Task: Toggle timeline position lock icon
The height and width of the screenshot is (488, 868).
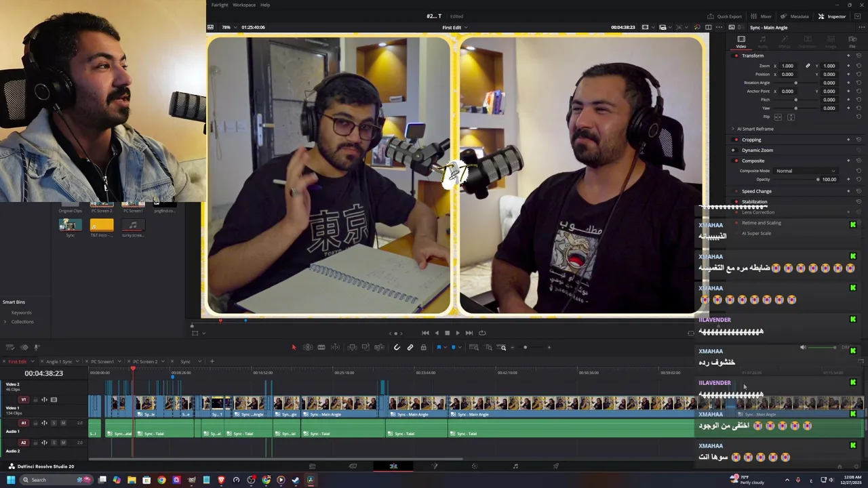Action: click(423, 347)
